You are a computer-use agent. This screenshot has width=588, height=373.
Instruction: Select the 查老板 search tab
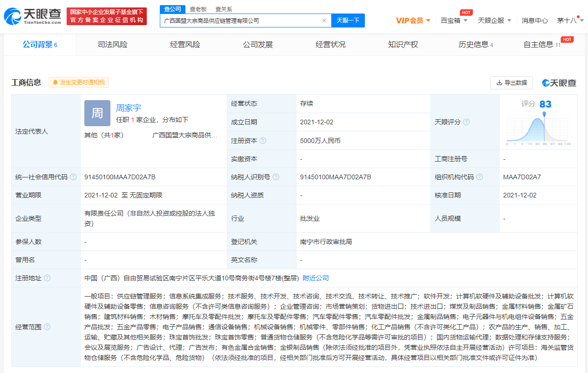coord(198,9)
